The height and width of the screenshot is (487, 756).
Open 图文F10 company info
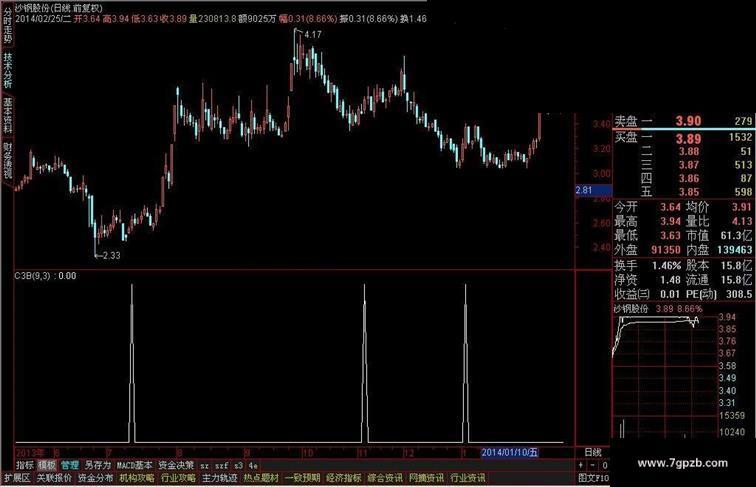pos(594,478)
